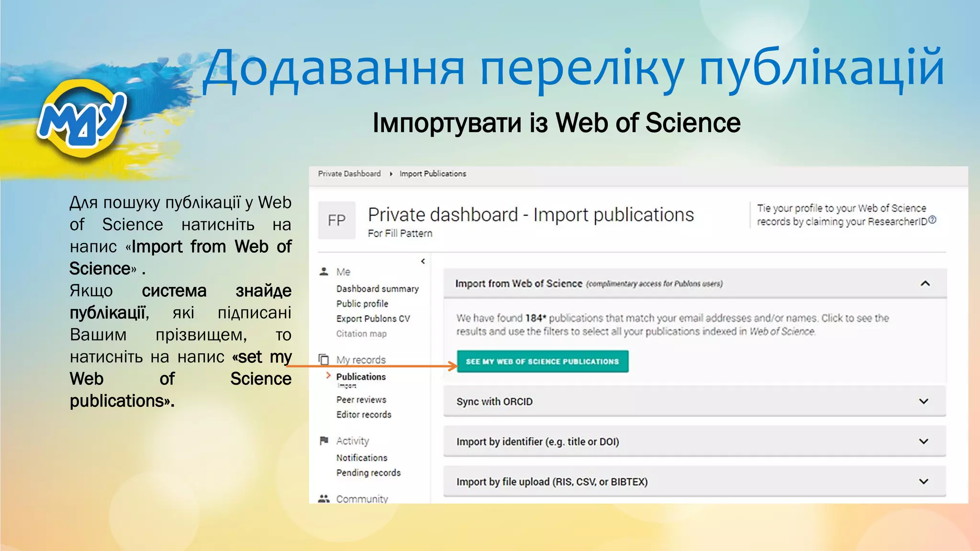980x551 pixels.
Task: Open Dashboard summary in sidebar
Action: point(378,289)
